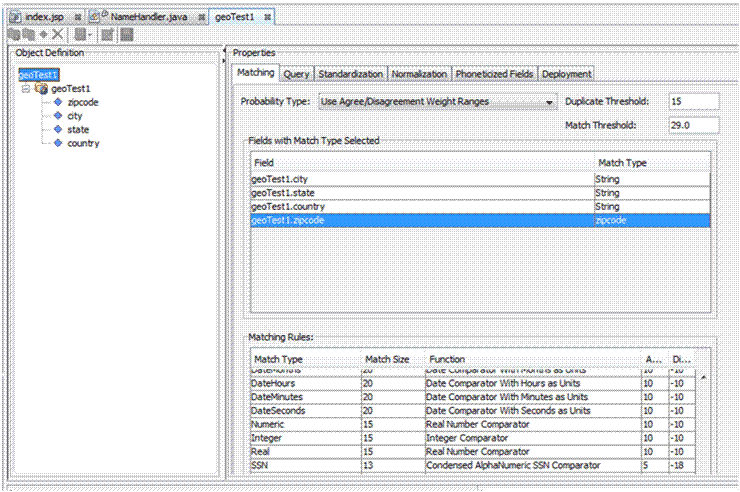Select the state field in tree
740x492 pixels.
pos(78,130)
